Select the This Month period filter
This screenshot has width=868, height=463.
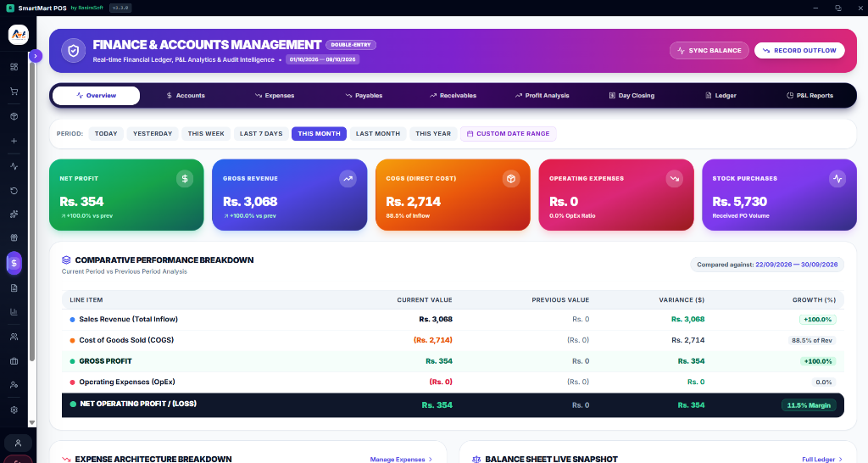[x=319, y=133]
